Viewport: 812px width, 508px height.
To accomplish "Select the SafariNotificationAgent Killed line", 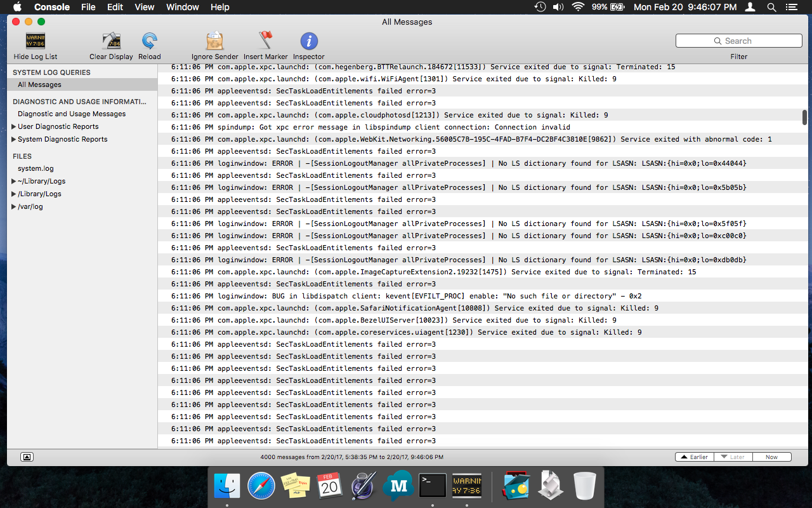I will pyautogui.click(x=482, y=308).
